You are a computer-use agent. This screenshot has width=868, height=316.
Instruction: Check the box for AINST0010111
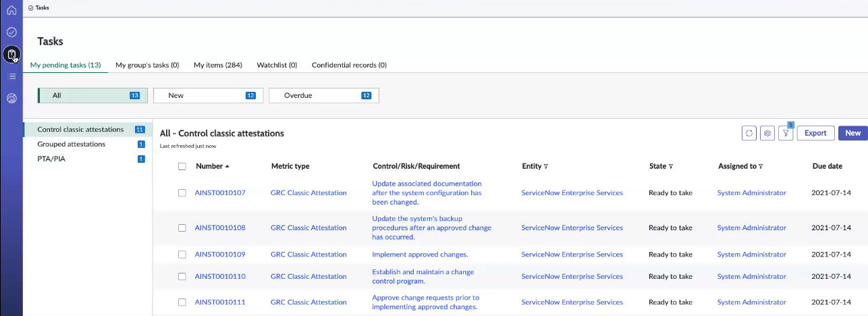[182, 302]
